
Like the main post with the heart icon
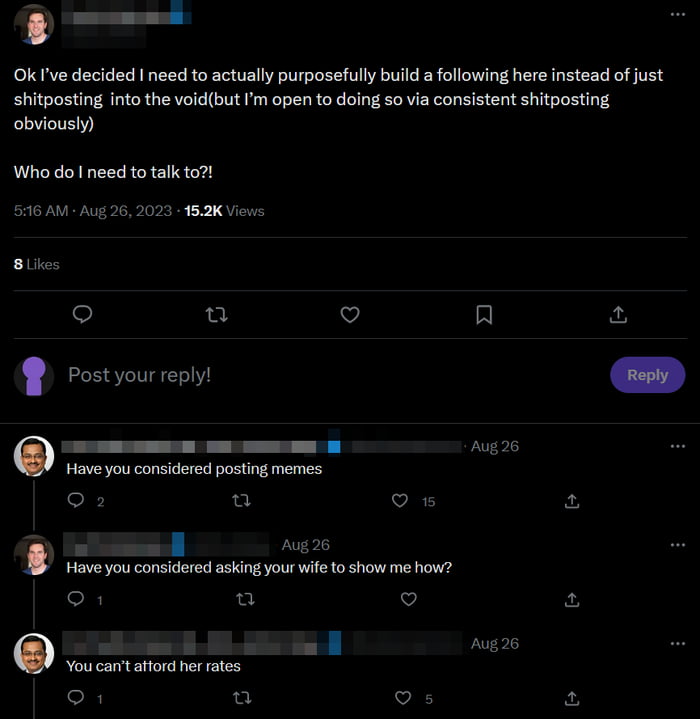click(x=350, y=315)
